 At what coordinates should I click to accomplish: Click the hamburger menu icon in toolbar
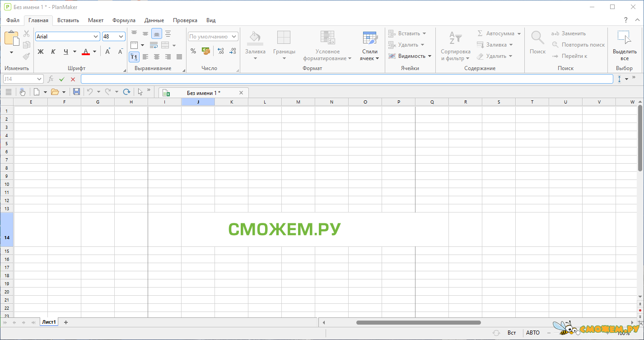[9, 92]
